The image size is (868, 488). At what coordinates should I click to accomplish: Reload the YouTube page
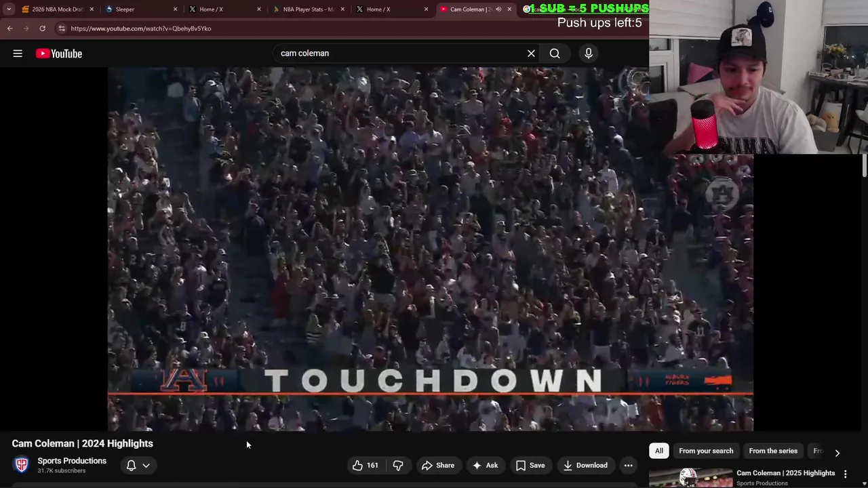point(42,28)
